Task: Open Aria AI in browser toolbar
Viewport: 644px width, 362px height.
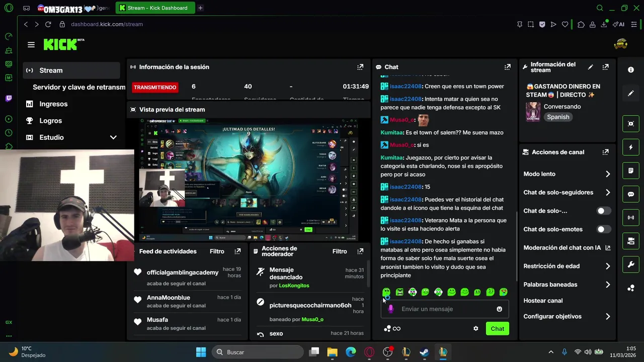Action: (619, 24)
